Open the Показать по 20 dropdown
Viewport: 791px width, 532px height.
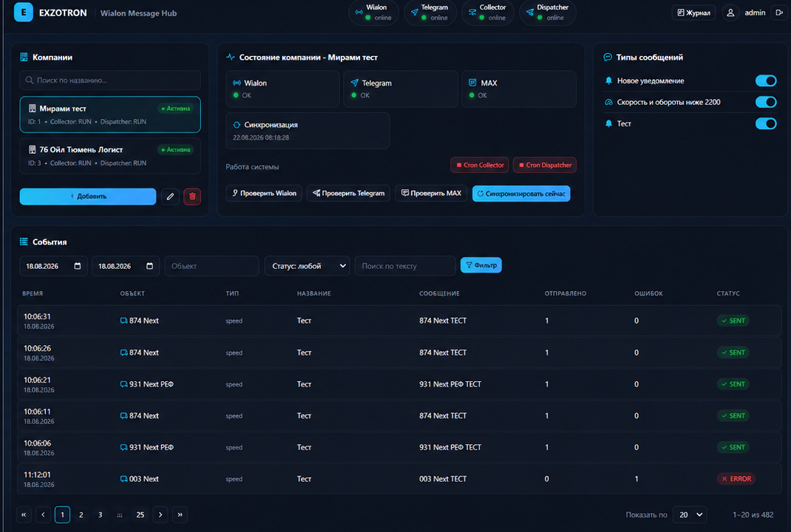(690, 515)
